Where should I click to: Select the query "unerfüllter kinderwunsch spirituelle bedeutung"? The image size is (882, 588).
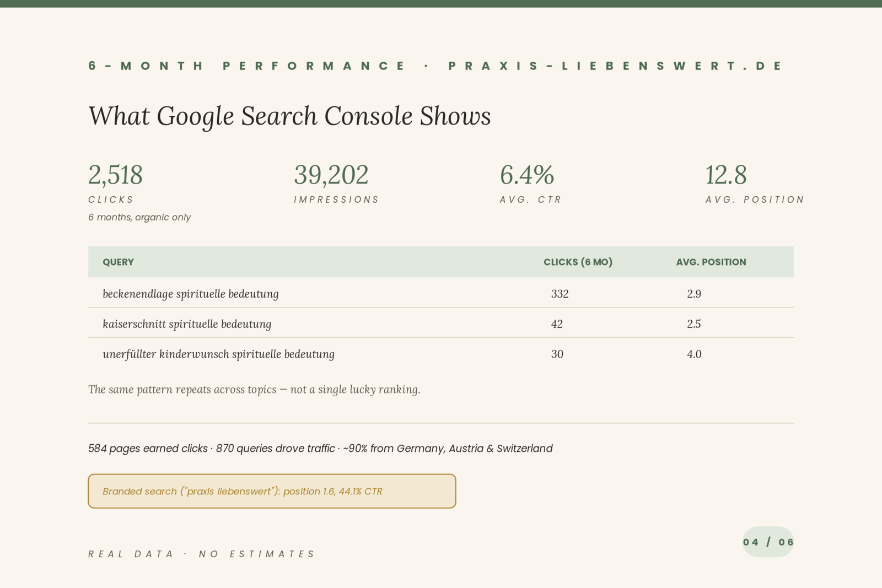[218, 354]
